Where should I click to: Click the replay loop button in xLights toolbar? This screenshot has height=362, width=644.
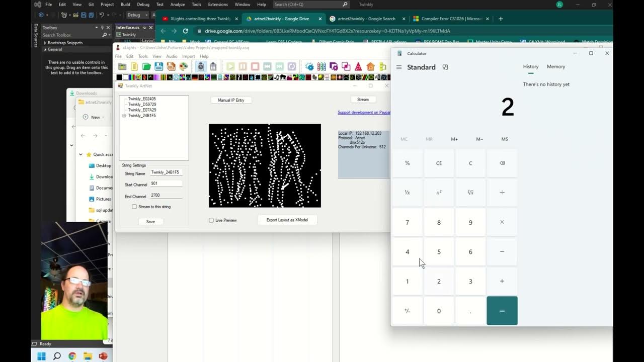(x=292, y=66)
